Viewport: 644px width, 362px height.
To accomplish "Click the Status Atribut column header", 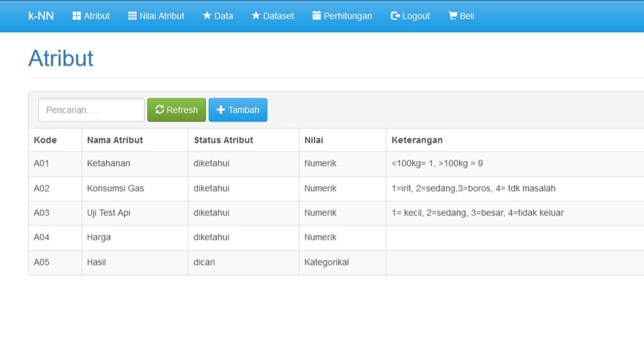I will tap(223, 140).
